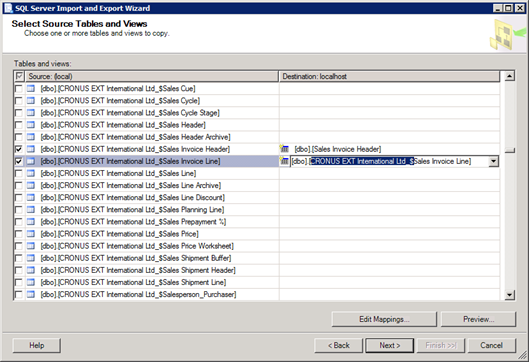Click table icon for Sales Shipment Line row
Image resolution: width=529 pixels, height=362 pixels.
pyautogui.click(x=31, y=282)
